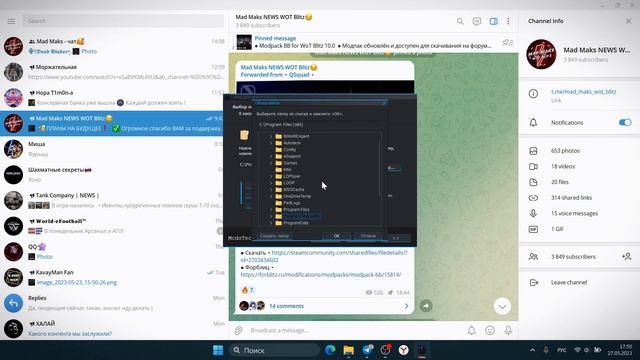Click the fire reaction with 7
This screenshot has height=360, width=640.
248,290
